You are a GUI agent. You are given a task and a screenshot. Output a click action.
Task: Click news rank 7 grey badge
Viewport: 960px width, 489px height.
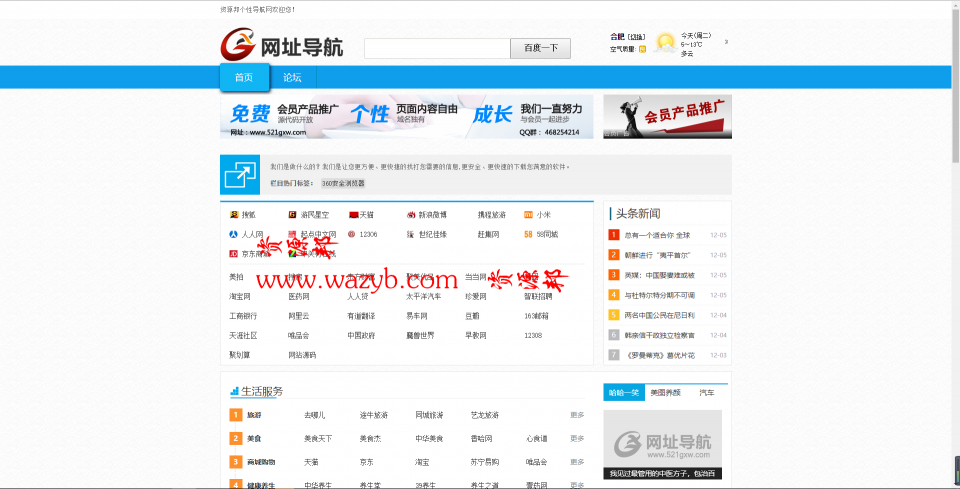coord(614,355)
